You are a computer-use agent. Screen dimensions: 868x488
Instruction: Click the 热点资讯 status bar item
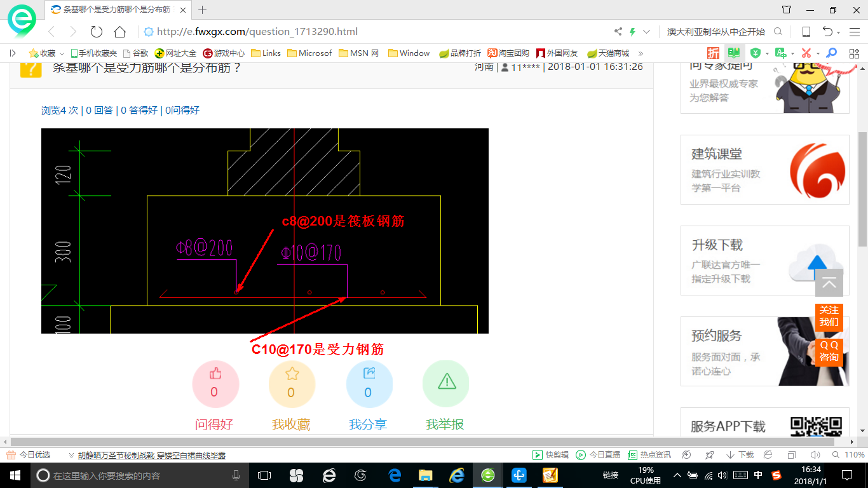(649, 455)
